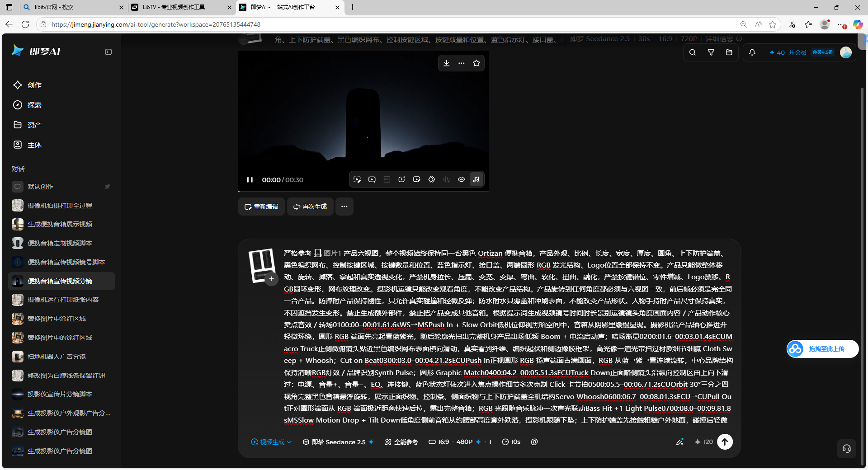Open the 摄像机拍摄打印全过程 conversation
Viewport: 868px width, 470px height.
tap(61, 206)
